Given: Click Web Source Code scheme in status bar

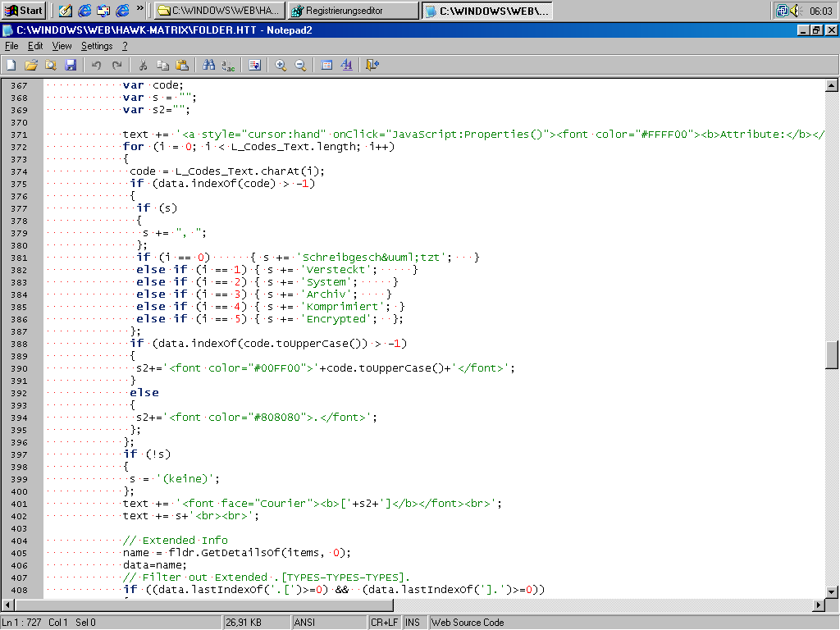Looking at the screenshot, I should pos(468,623).
